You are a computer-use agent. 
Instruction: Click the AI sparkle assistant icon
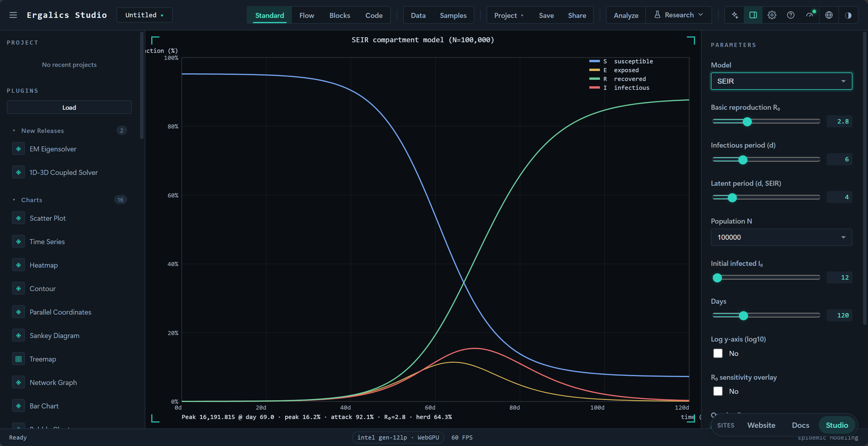click(x=735, y=15)
